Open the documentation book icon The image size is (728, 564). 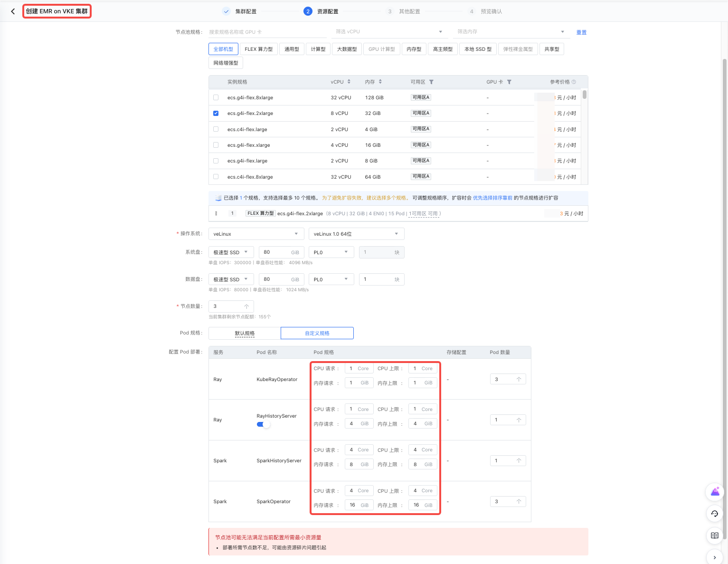(715, 535)
